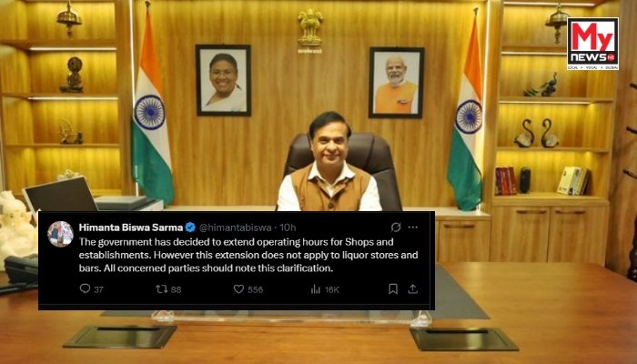Click the My News logo
Viewport: 637px width, 364px height.
point(592,44)
